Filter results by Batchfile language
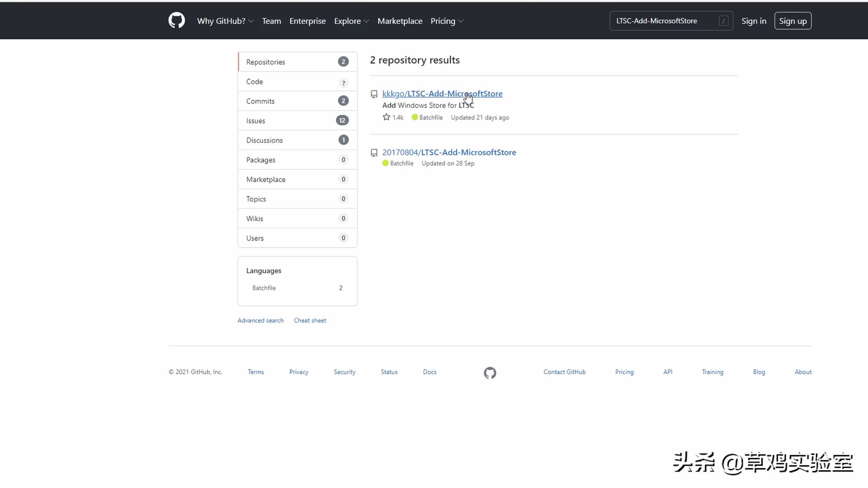868x488 pixels. (264, 288)
